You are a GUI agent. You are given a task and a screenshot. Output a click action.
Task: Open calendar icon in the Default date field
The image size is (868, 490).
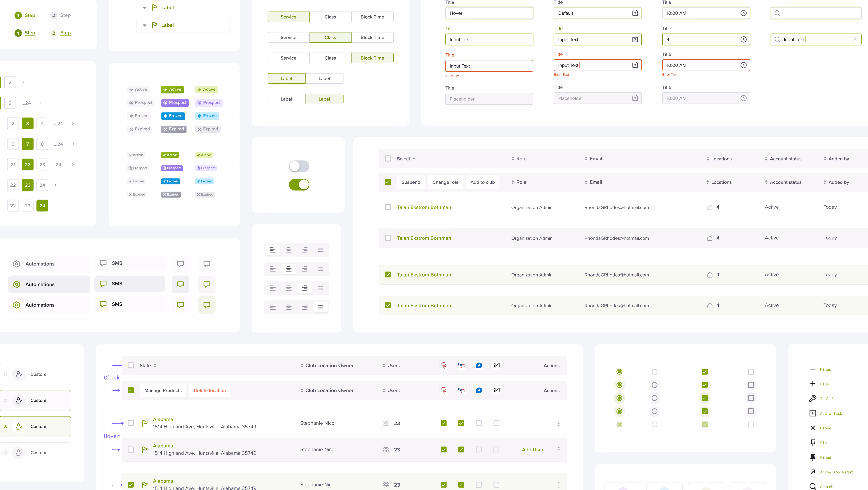635,13
